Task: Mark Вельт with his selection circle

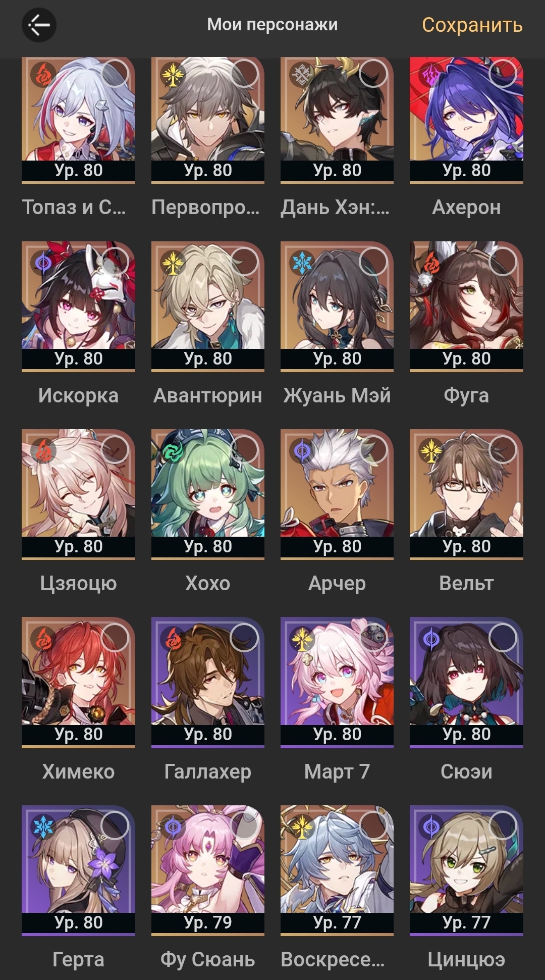Action: click(x=503, y=449)
